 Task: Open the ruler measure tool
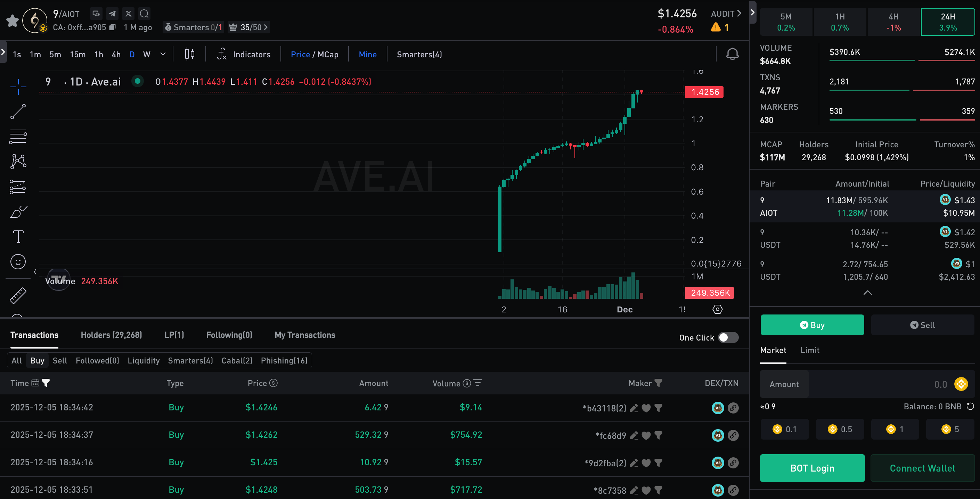point(18,295)
